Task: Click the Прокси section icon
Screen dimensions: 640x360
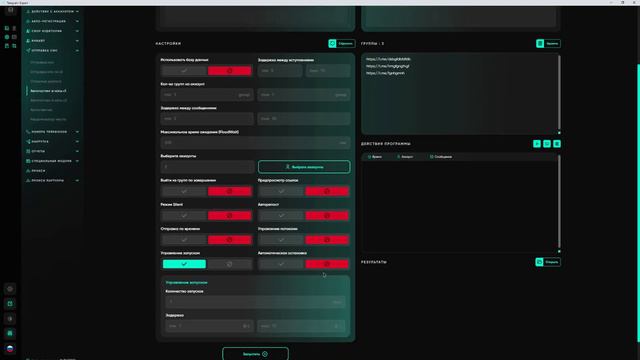Action: pyautogui.click(x=28, y=171)
